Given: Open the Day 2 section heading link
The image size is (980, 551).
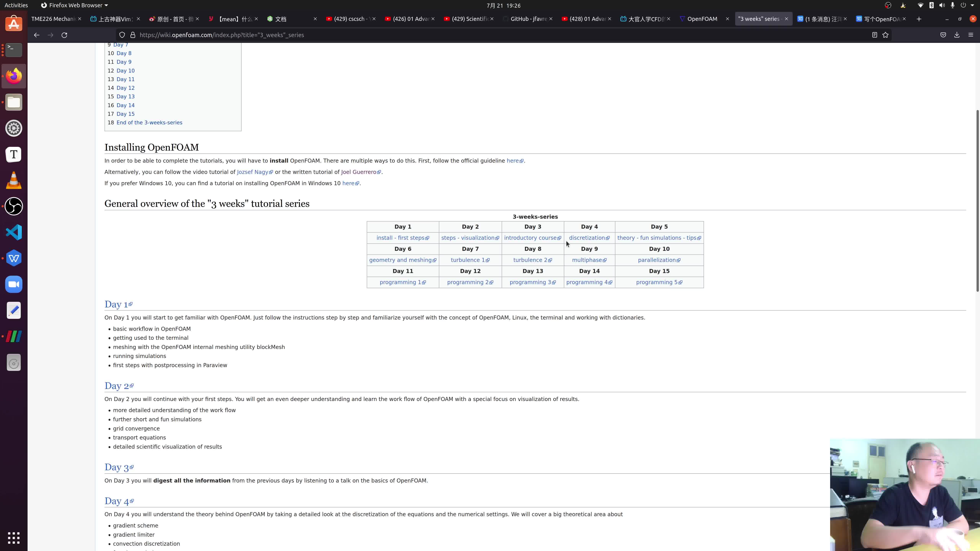Looking at the screenshot, I should pos(119,386).
